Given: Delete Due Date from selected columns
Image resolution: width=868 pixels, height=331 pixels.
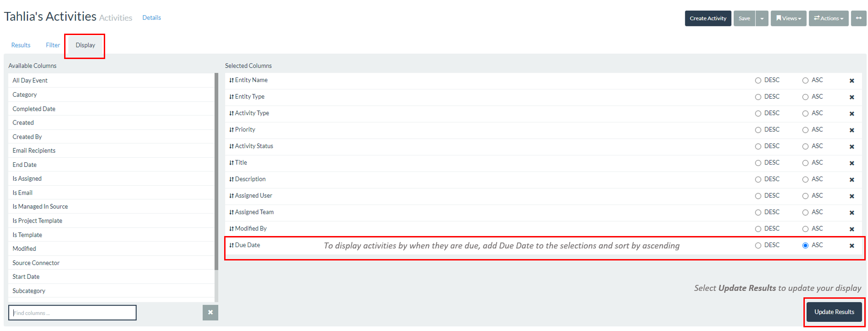Looking at the screenshot, I should coord(851,246).
